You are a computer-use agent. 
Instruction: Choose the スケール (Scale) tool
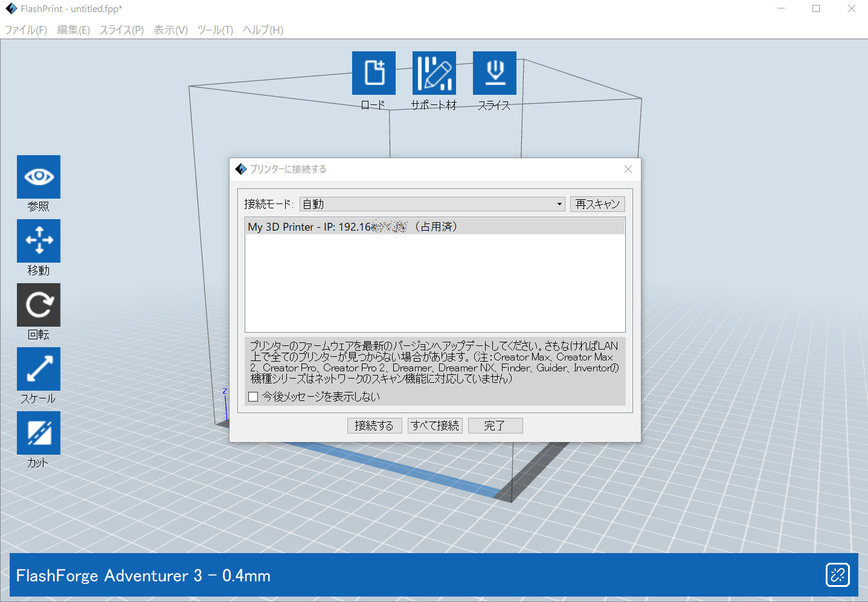(x=39, y=369)
